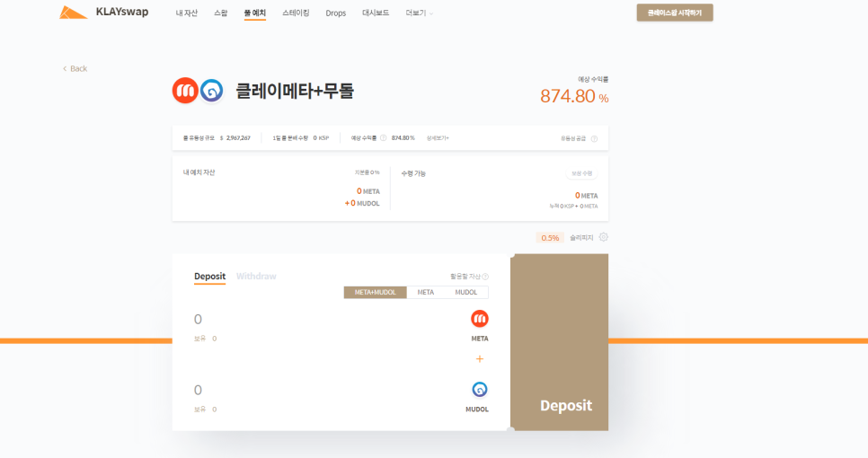Click the large Deposit button
The image size is (868, 458).
click(559, 342)
